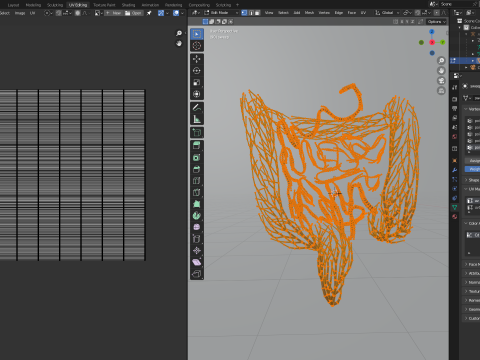Image resolution: width=480 pixels, height=360 pixels.
Task: Toggle vertex select mode
Action: (244, 13)
